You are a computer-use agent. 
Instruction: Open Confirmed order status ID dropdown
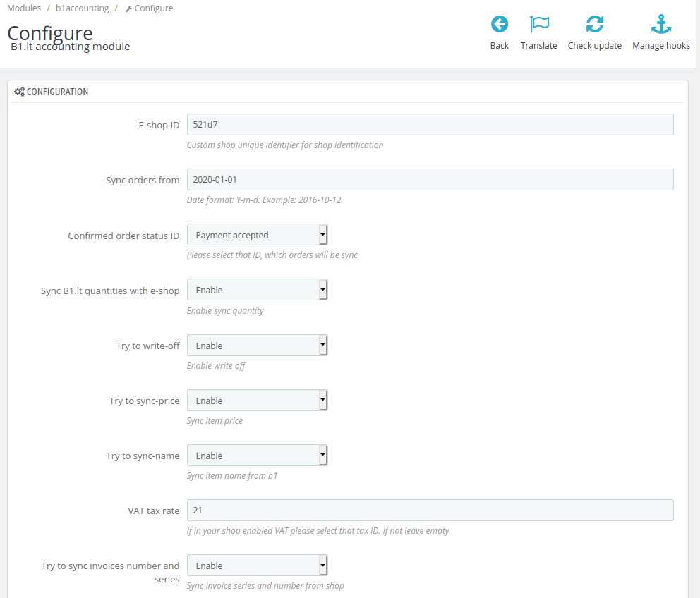click(x=257, y=235)
